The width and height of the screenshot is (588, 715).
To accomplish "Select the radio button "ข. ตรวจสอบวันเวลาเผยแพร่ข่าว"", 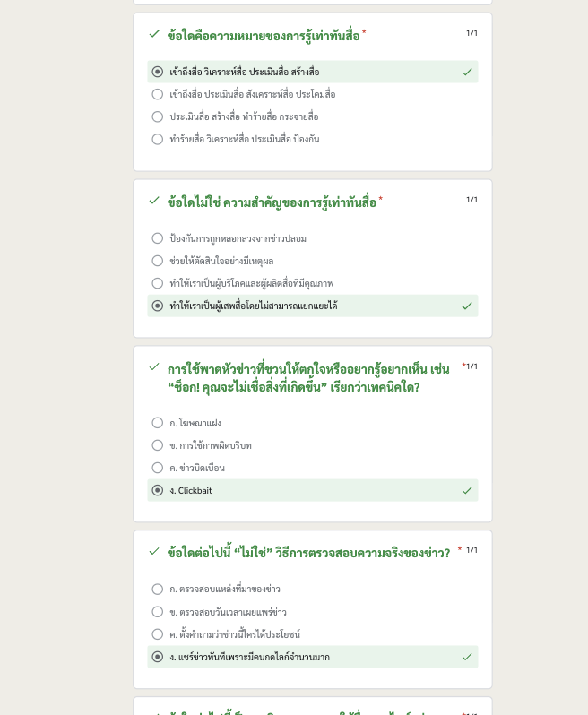I will coord(158,612).
